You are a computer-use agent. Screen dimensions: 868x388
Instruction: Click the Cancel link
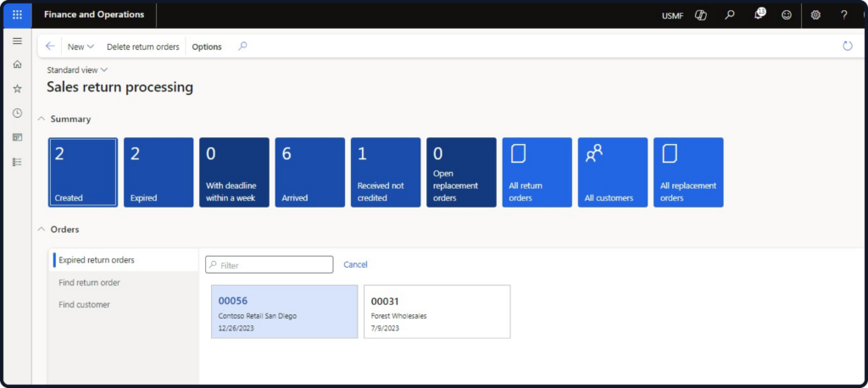[x=355, y=264]
